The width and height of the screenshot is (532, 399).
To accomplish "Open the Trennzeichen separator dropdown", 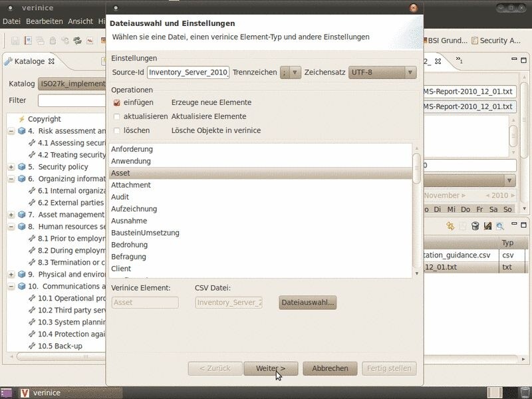I will point(290,72).
